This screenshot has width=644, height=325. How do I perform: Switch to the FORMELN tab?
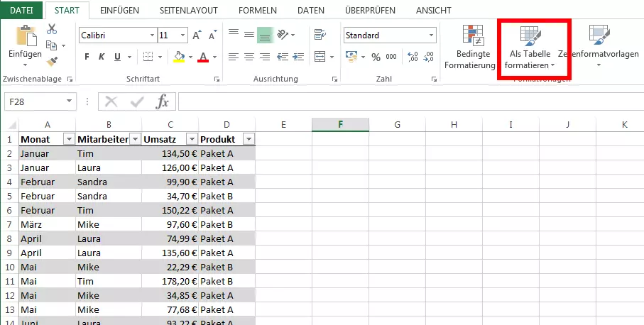coord(258,10)
